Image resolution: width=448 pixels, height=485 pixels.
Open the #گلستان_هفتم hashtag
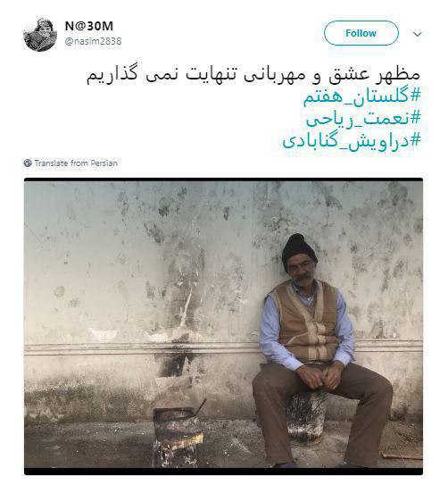[361, 96]
